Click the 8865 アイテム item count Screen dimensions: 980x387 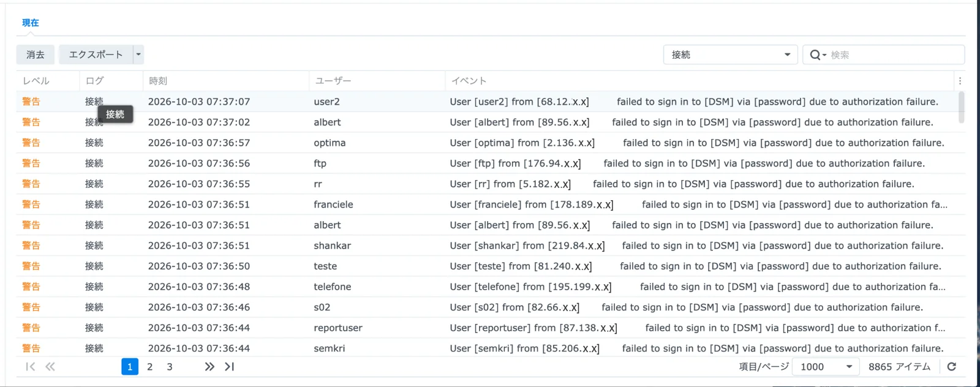899,367
